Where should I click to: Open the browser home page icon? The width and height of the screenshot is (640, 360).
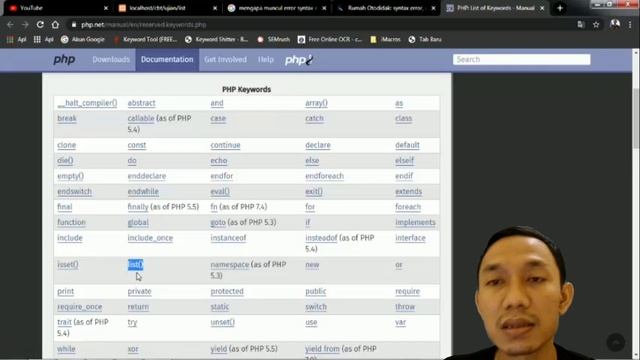[55, 24]
